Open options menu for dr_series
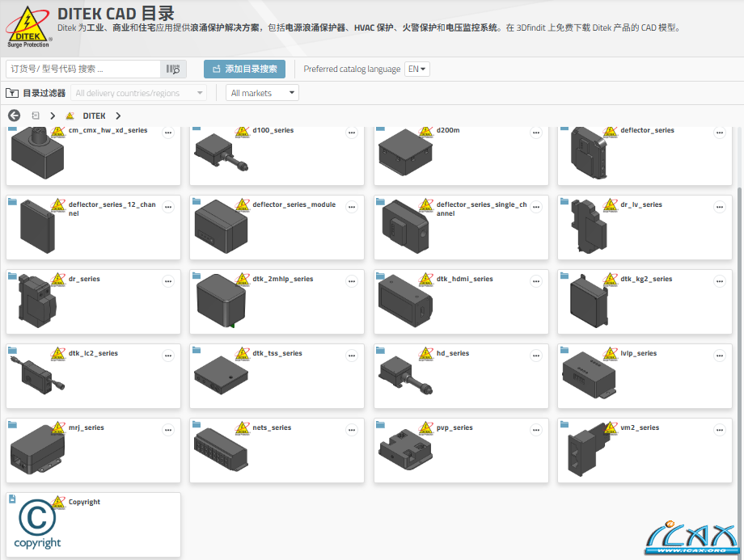The width and height of the screenshot is (744, 560). (168, 282)
